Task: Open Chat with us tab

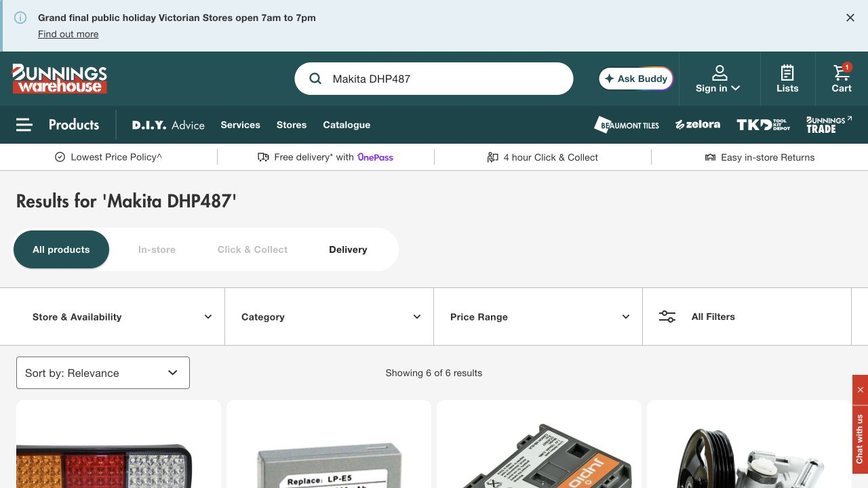Action: click(861, 439)
